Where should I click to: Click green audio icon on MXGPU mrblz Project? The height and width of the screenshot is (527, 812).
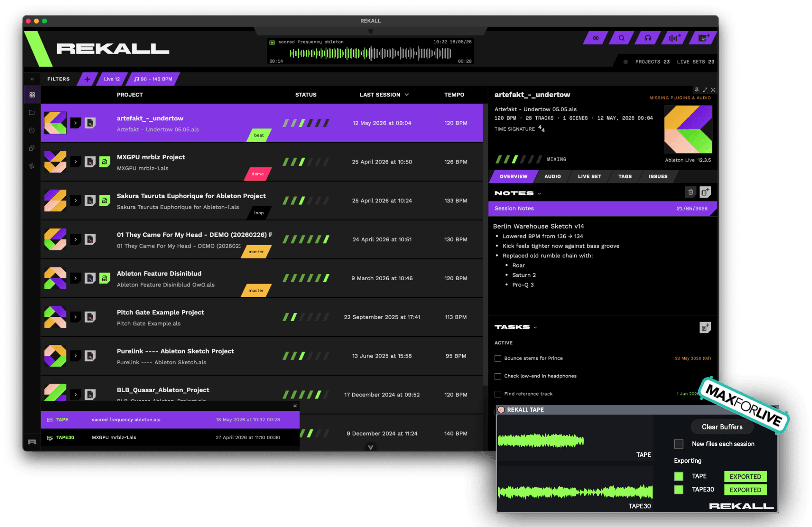[x=104, y=162]
